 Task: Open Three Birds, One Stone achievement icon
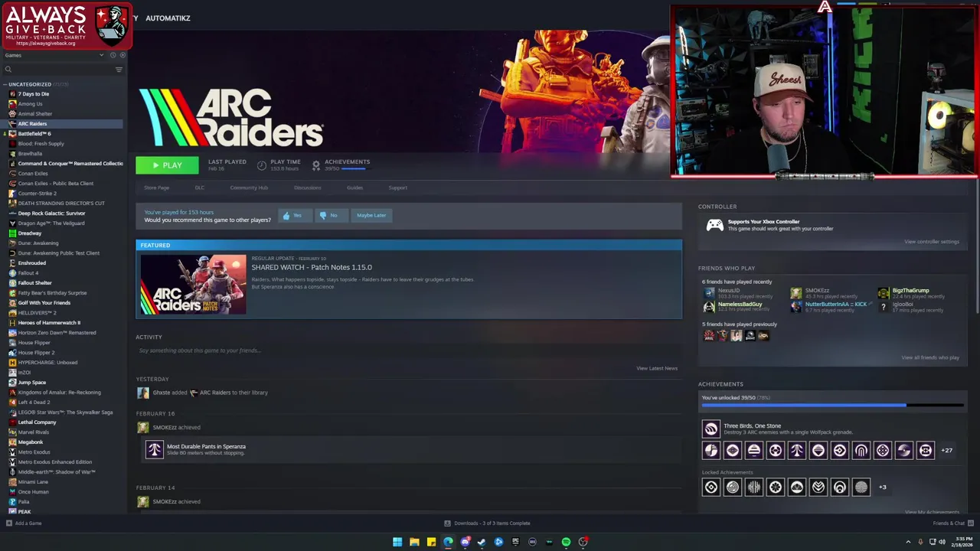(x=711, y=429)
